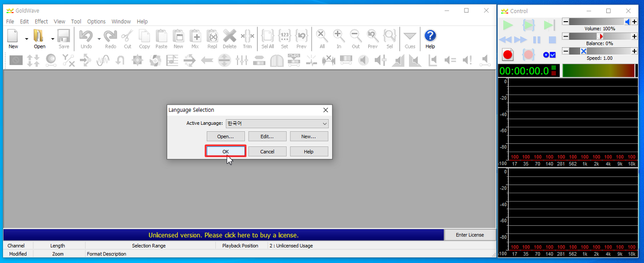Open the Effect menu
Screen dimensions: 644x263
41,22
